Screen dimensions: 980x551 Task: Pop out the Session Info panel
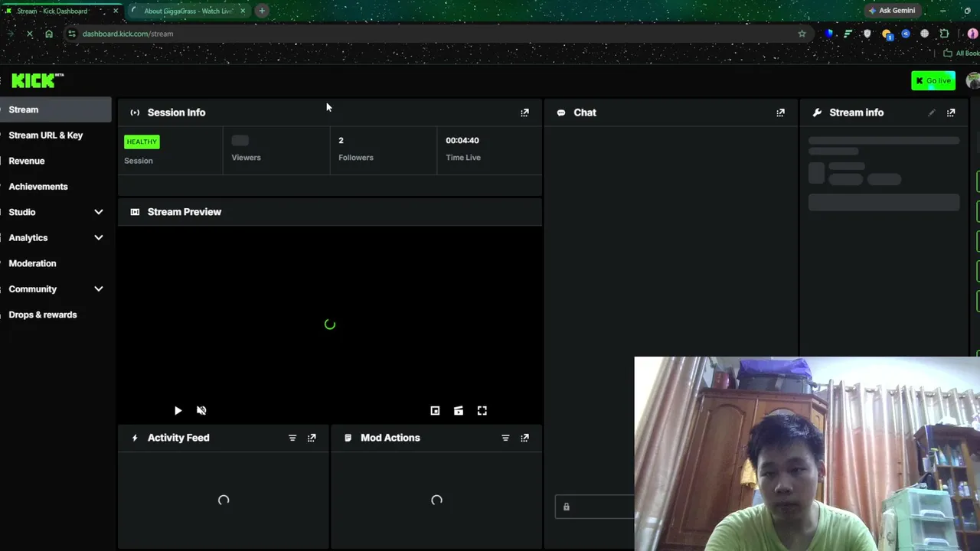(x=524, y=112)
